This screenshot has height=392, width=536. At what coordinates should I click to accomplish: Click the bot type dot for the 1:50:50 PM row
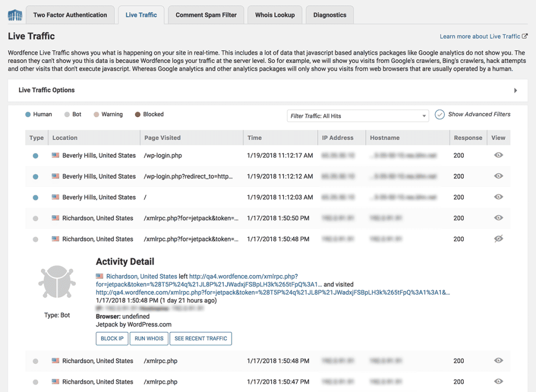(x=36, y=218)
